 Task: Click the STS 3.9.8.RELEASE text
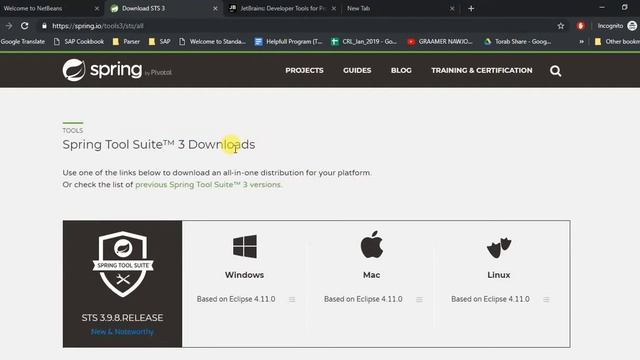122,318
